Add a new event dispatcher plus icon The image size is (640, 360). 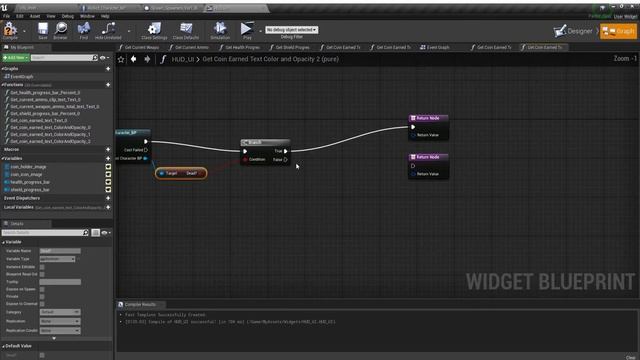coord(108,198)
